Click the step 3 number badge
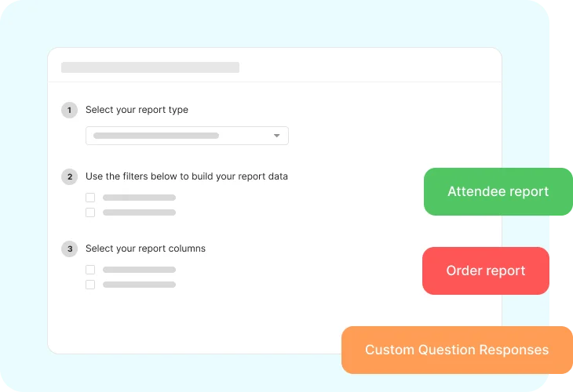The height and width of the screenshot is (392, 573). [69, 249]
